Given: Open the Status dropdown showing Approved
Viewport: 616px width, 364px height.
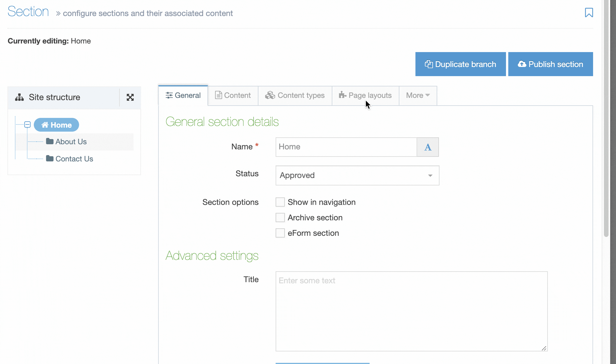Looking at the screenshot, I should pos(357,175).
